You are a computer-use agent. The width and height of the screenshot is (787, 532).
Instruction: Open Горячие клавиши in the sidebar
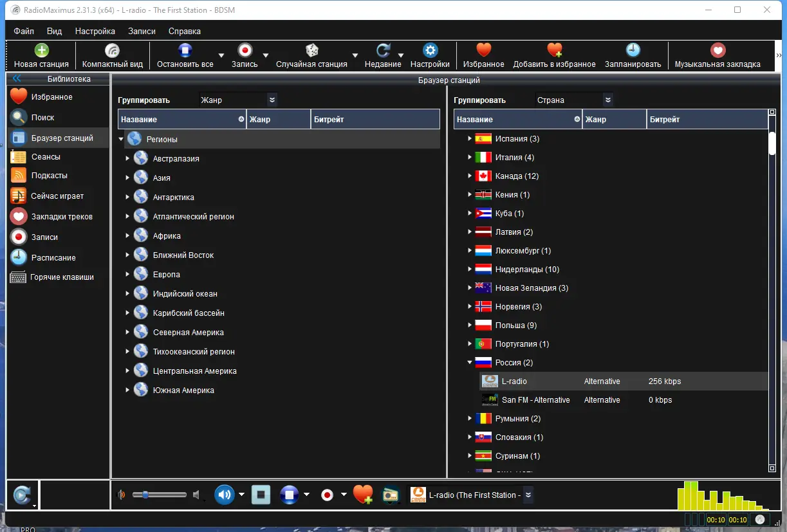click(58, 277)
